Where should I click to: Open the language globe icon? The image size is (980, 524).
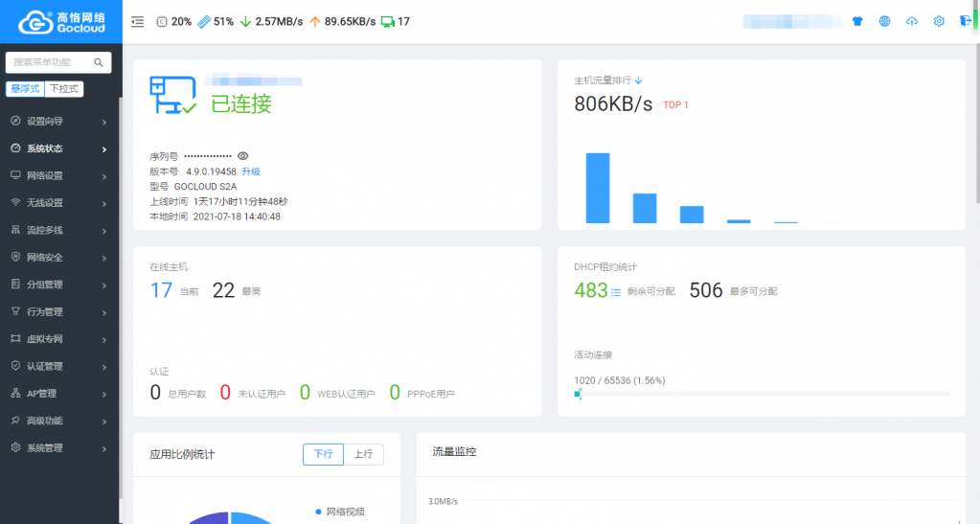(x=884, y=21)
